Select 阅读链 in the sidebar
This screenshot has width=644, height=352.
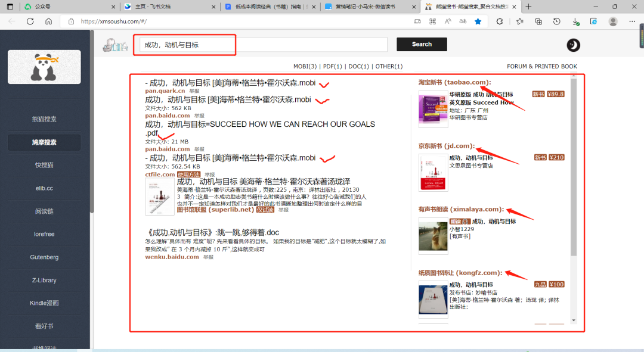click(44, 211)
